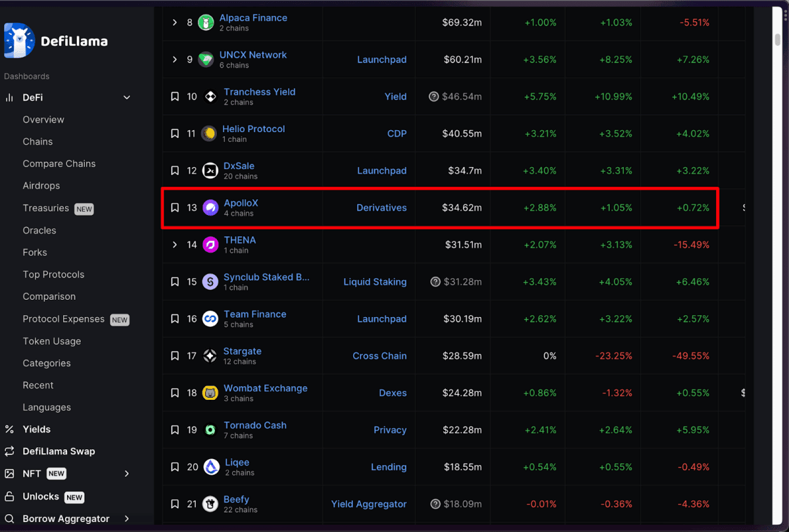The height and width of the screenshot is (532, 789).
Task: Open the Cross Chain category link
Action: click(380, 356)
